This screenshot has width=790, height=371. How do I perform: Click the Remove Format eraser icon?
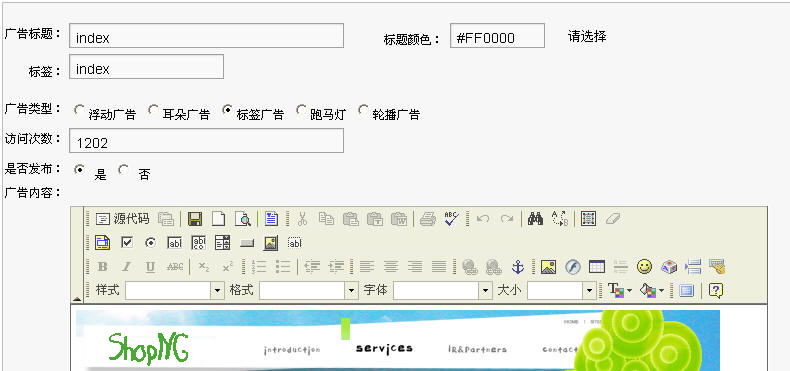pos(613,219)
